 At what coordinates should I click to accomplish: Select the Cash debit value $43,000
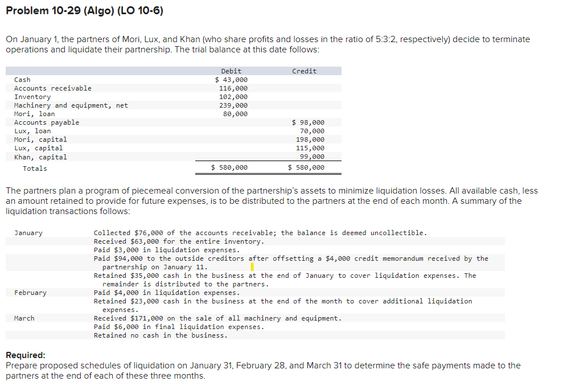click(x=231, y=80)
